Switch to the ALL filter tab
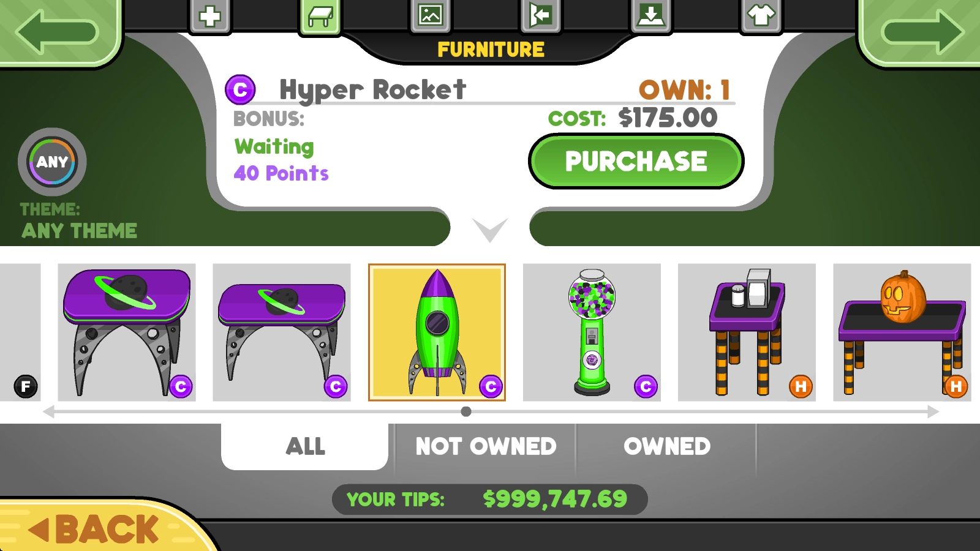980x551 pixels. [x=304, y=446]
